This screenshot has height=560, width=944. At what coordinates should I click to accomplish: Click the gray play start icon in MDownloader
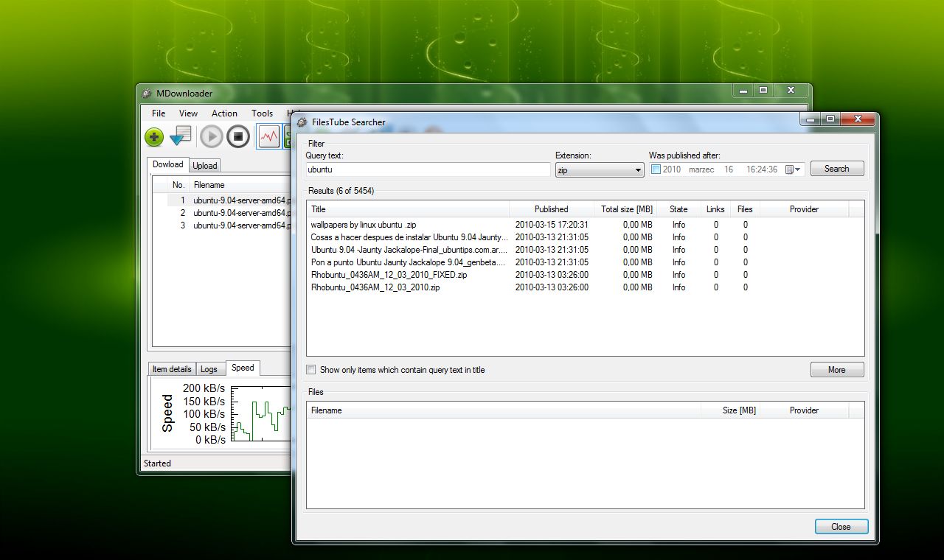pos(211,136)
